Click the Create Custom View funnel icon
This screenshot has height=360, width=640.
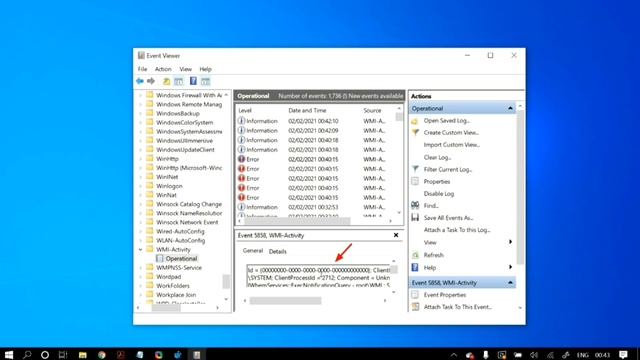pyautogui.click(x=415, y=133)
